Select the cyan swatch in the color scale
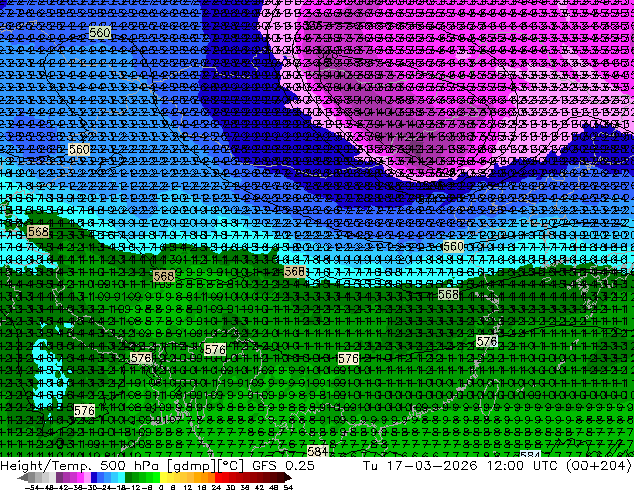The height and width of the screenshot is (490, 634). (x=122, y=477)
